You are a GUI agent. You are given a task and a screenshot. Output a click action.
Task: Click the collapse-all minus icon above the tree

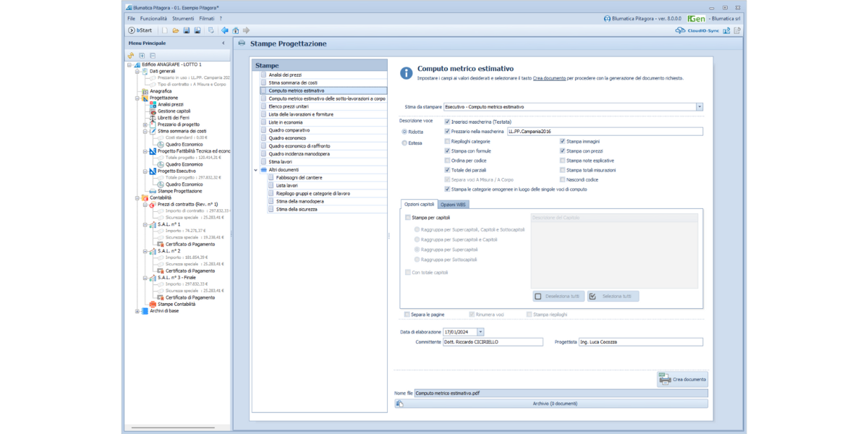pos(153,55)
